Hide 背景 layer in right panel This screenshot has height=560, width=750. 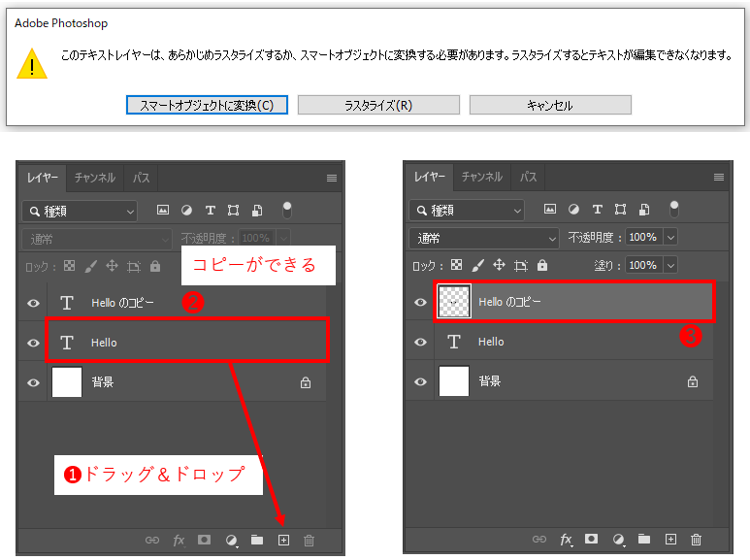(420, 381)
